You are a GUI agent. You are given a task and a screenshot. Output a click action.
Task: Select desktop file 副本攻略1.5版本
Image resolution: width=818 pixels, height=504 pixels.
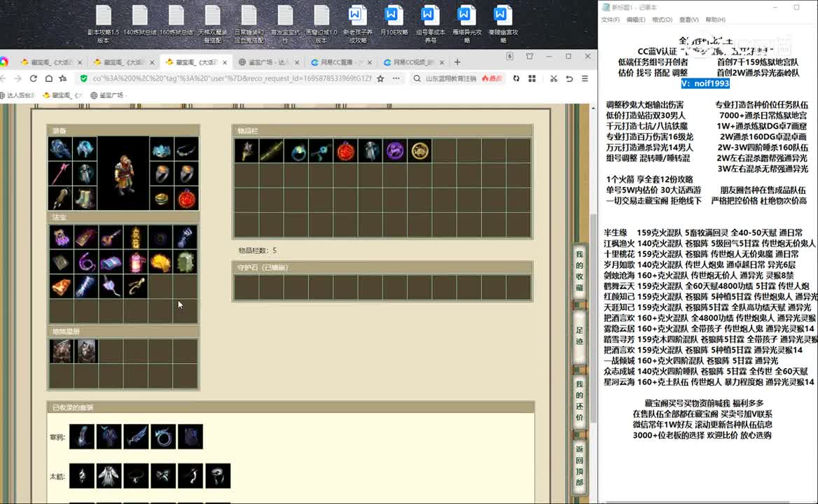click(x=103, y=25)
